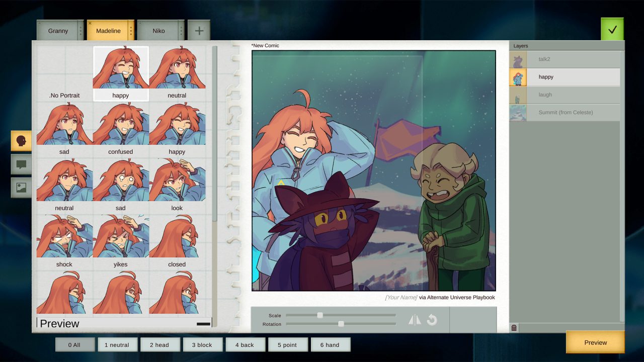Click the Rotation slider handle
Screen dimensions: 644x362
click(341, 324)
